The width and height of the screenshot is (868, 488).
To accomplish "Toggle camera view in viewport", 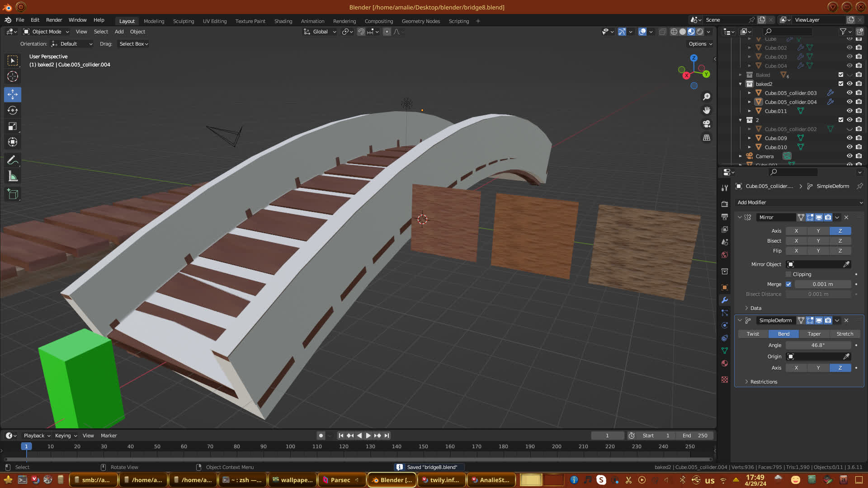I will point(707,124).
